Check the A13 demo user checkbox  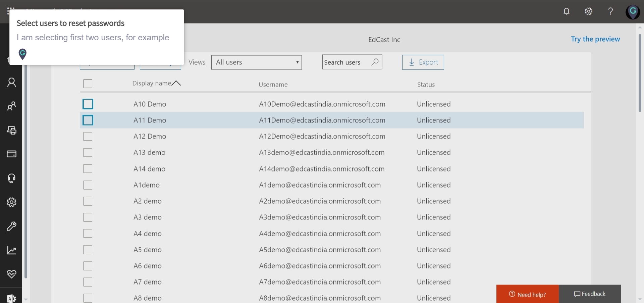88,152
